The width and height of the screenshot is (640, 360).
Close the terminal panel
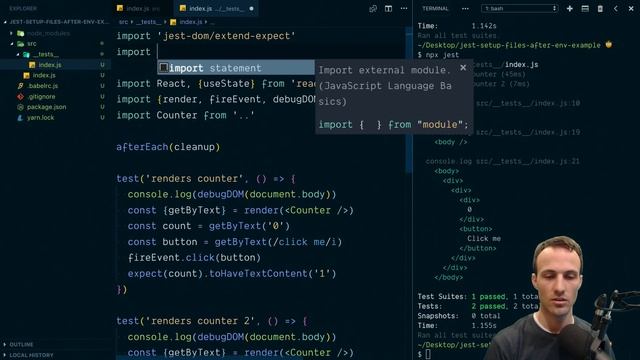coord(631,9)
